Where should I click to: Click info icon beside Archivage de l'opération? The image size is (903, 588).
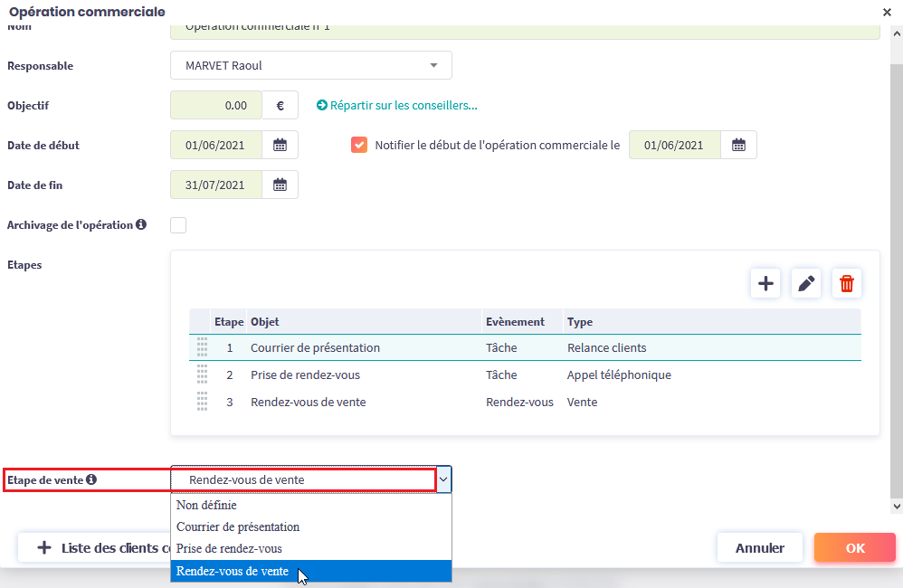(x=141, y=224)
